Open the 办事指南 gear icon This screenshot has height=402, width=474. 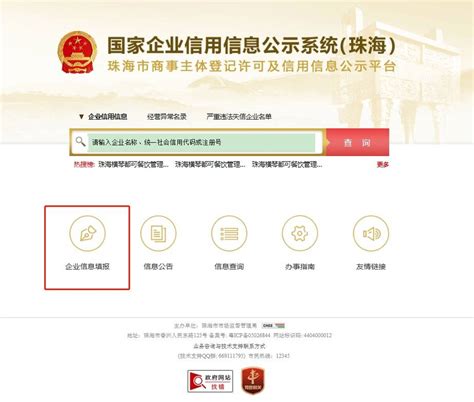300,233
